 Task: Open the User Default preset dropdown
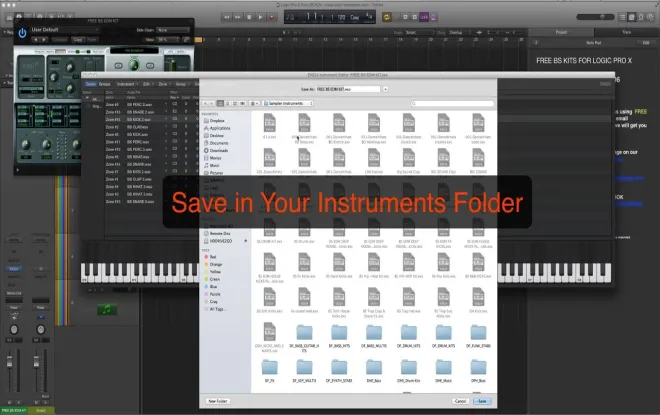pos(64,30)
